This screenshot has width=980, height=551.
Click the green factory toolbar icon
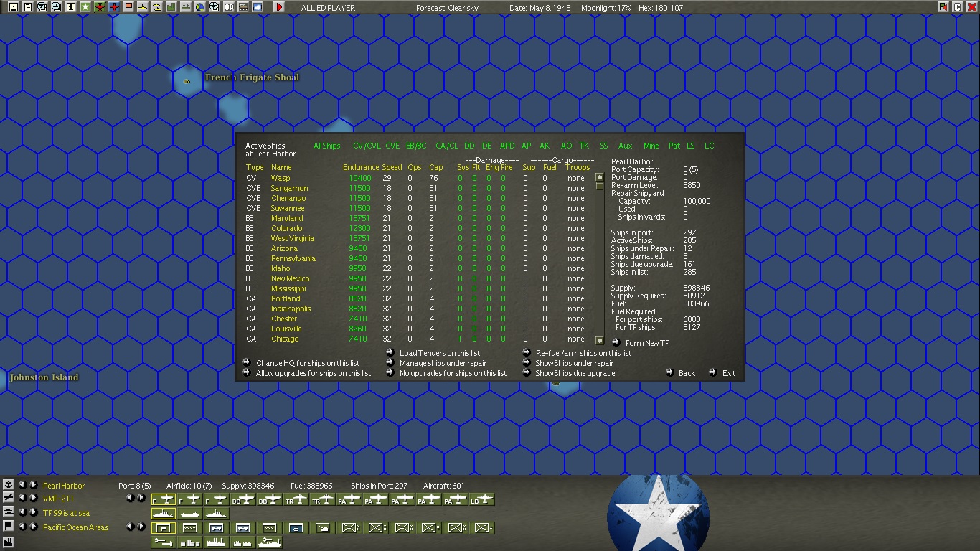171,7
